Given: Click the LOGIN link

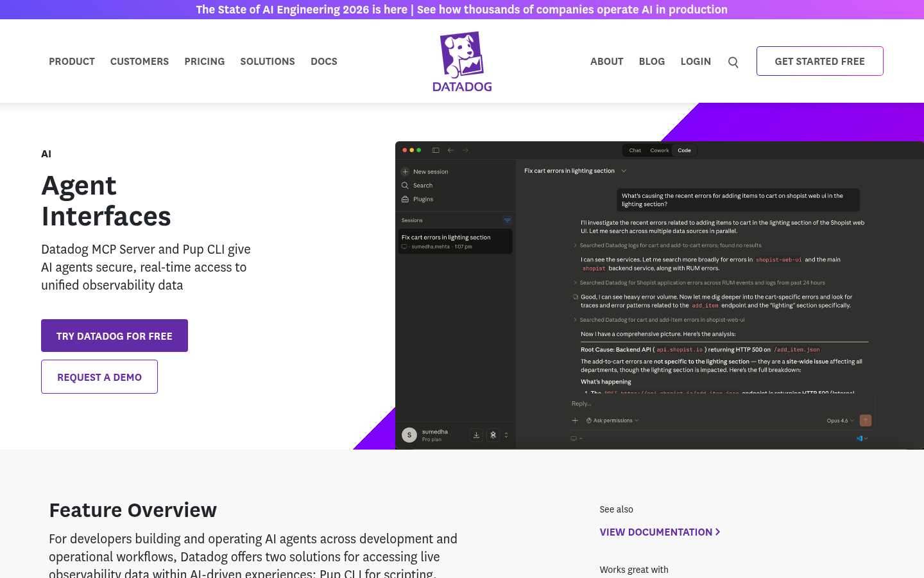Looking at the screenshot, I should tap(696, 61).
